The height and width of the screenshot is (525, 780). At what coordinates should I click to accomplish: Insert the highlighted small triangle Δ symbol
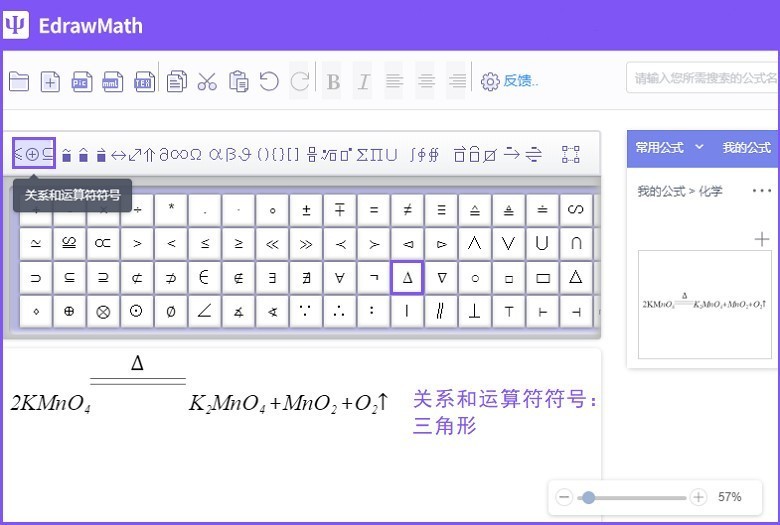point(407,277)
